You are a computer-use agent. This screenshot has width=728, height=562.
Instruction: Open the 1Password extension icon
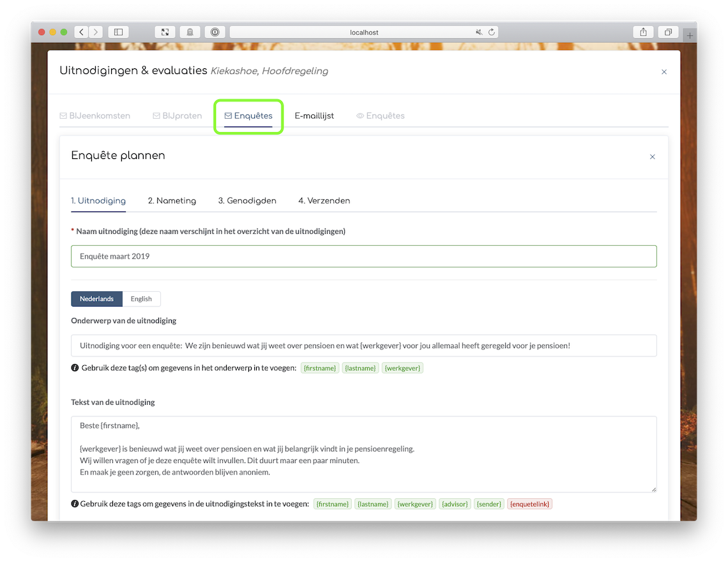pos(215,32)
